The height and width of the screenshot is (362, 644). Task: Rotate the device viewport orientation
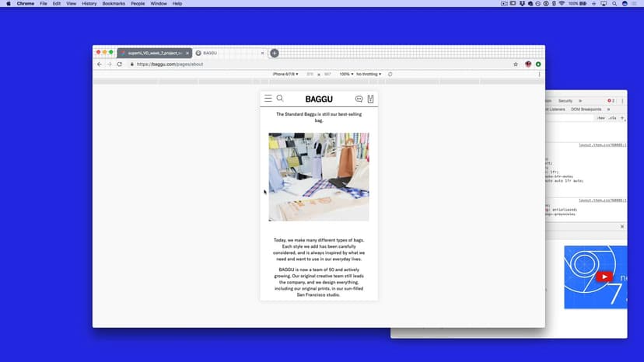390,75
